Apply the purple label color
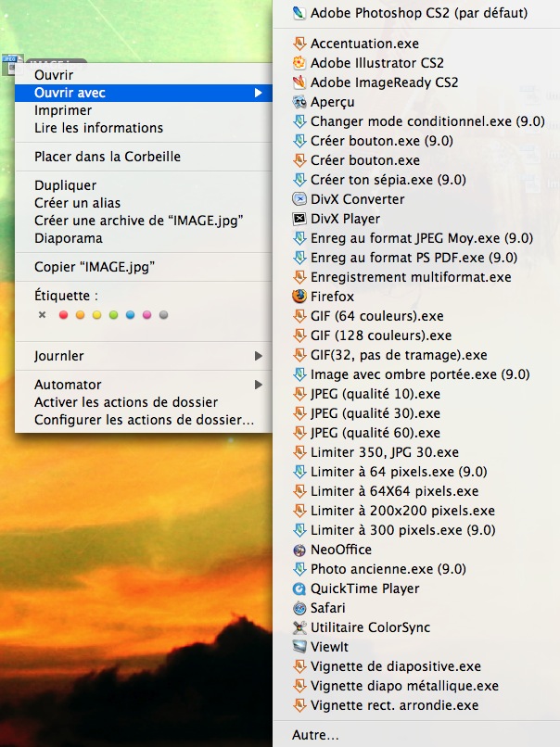Screen dimensions: 560x747 (x=146, y=315)
